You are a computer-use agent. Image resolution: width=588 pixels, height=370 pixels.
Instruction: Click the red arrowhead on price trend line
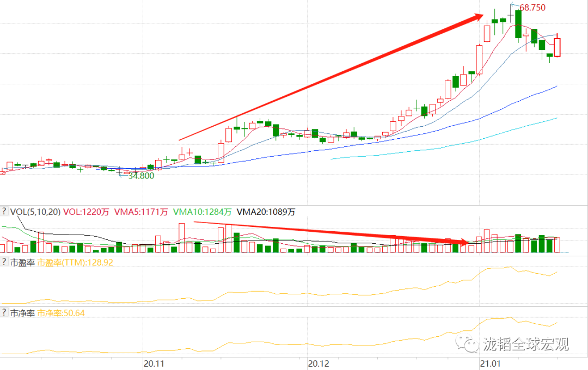coord(477,17)
